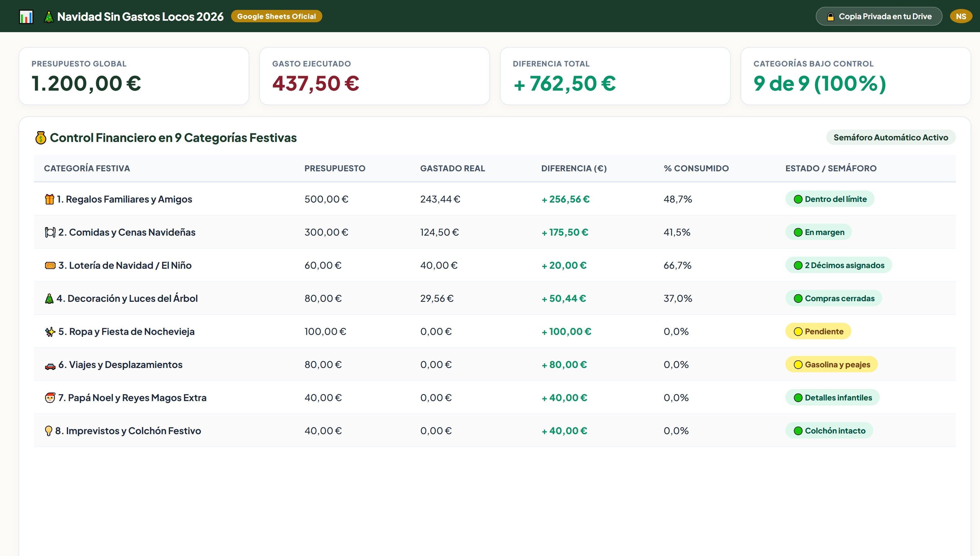Click the Categoría Festiva column header
The width and height of the screenshot is (980, 556).
pos(87,169)
